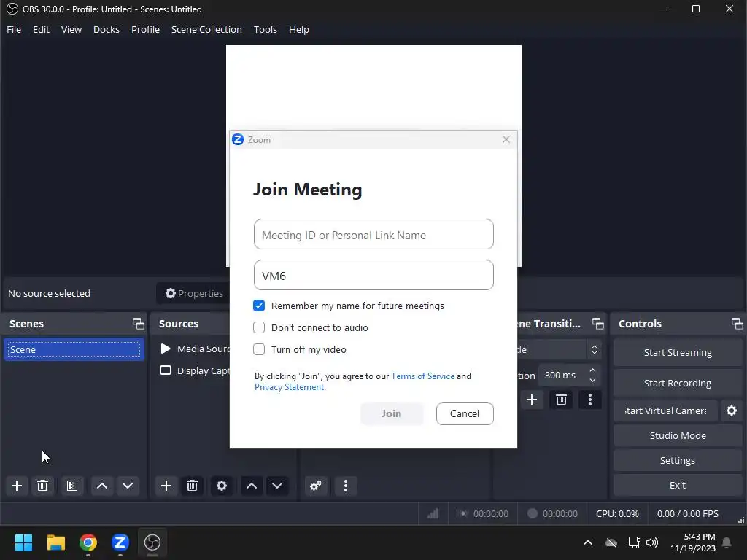Open scene filters icon in Scenes dock
The height and width of the screenshot is (560, 747).
[x=72, y=486]
